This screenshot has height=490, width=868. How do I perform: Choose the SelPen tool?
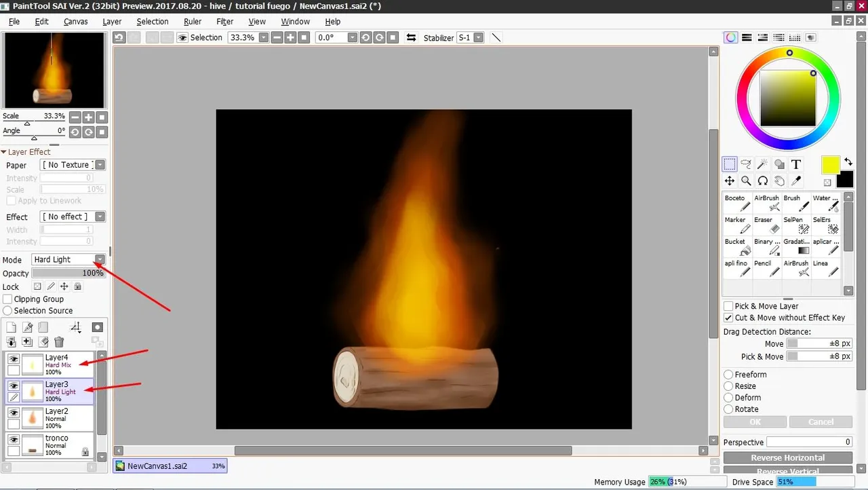pos(797,225)
